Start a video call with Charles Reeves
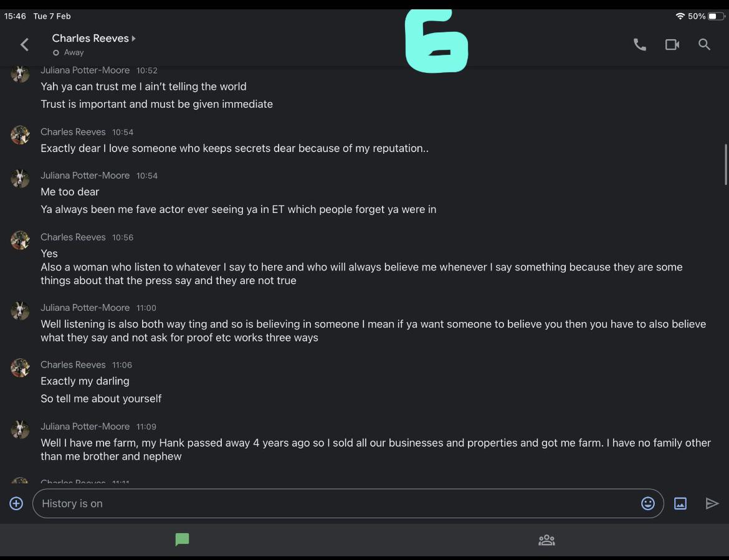 [672, 44]
